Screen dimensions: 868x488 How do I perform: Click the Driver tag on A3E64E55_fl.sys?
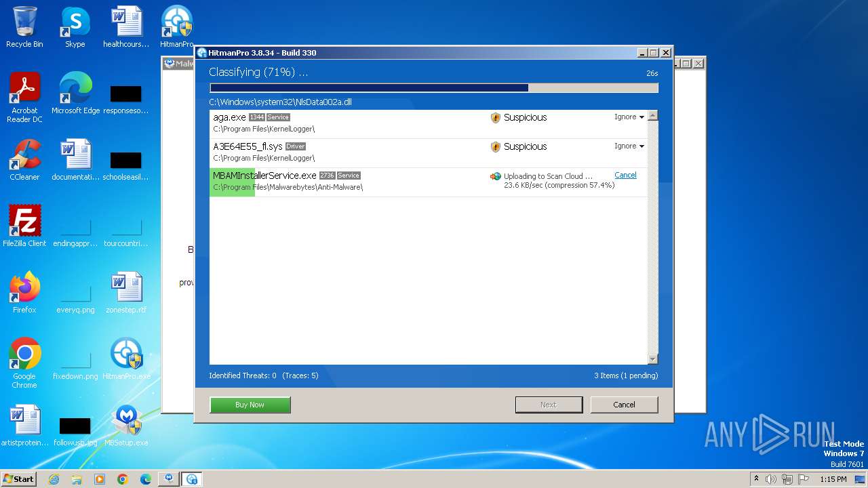[296, 146]
